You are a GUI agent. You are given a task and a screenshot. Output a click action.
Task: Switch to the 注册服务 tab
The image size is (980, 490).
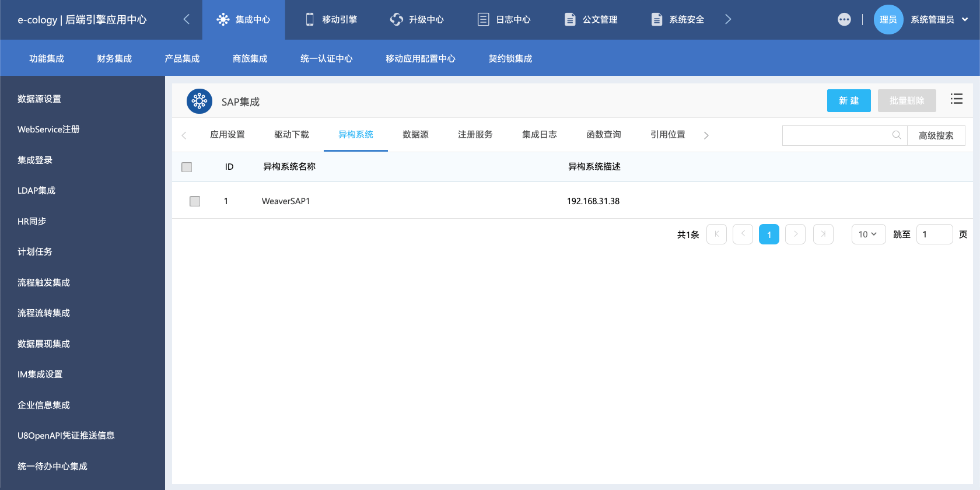click(475, 135)
